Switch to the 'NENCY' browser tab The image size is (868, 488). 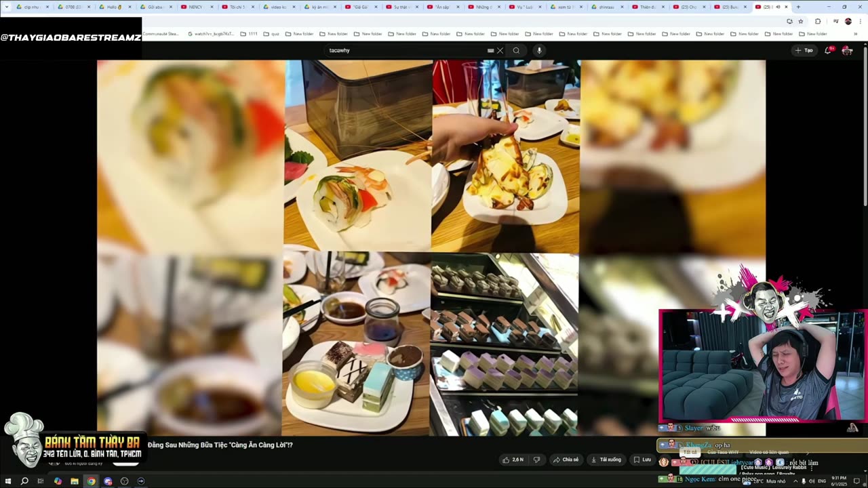[196, 7]
